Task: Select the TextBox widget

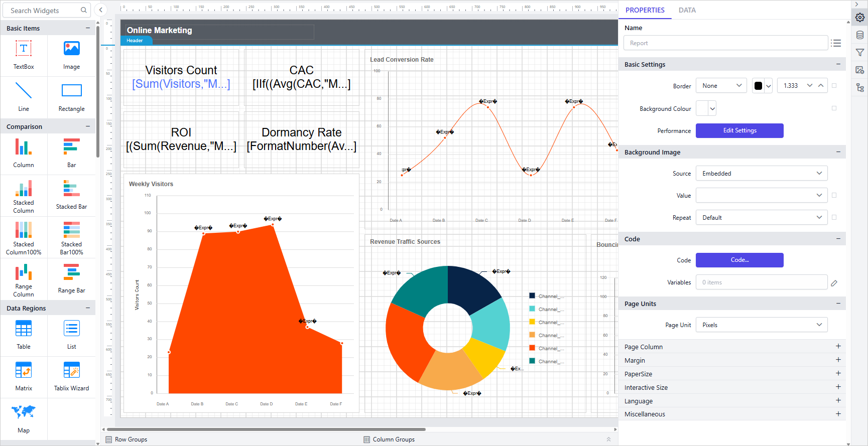Action: click(x=24, y=55)
